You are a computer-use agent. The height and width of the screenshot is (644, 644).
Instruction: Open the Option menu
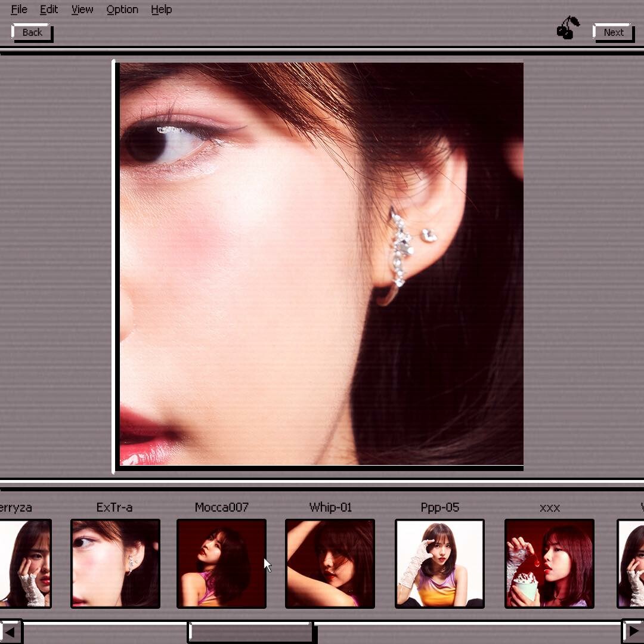pos(122,10)
